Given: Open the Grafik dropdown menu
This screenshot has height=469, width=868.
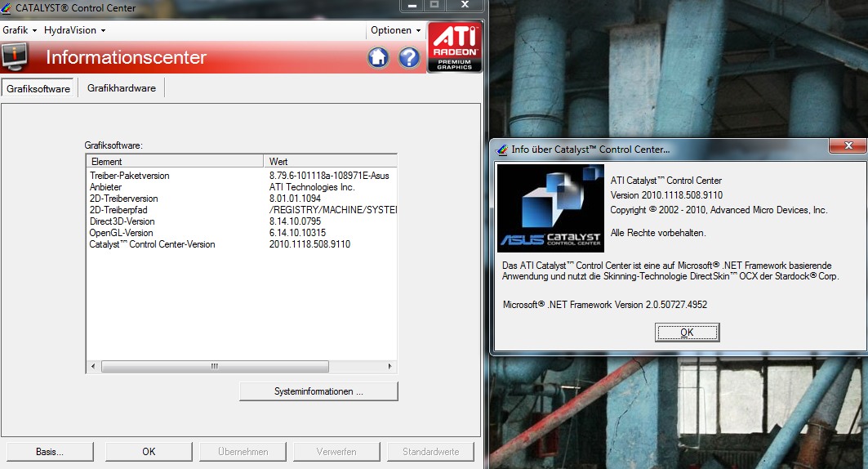Looking at the screenshot, I should (x=20, y=30).
